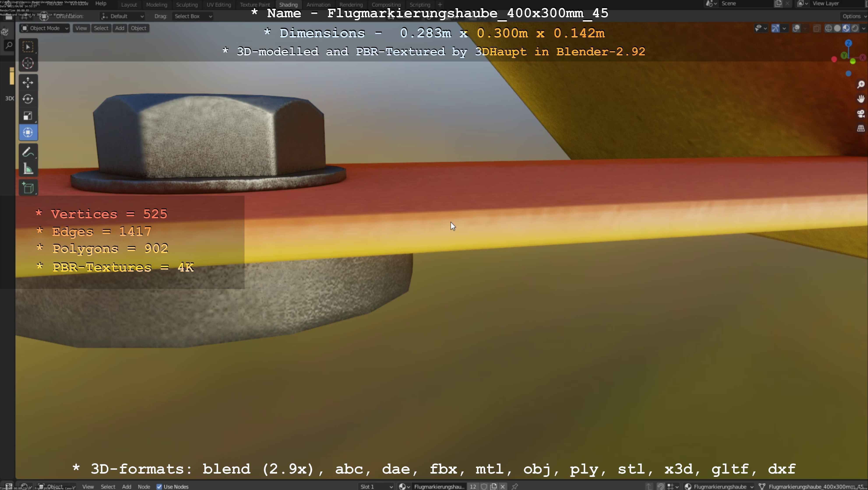Switch to the Texture Paint workspace tab
This screenshot has height=490, width=868.
[x=255, y=5]
